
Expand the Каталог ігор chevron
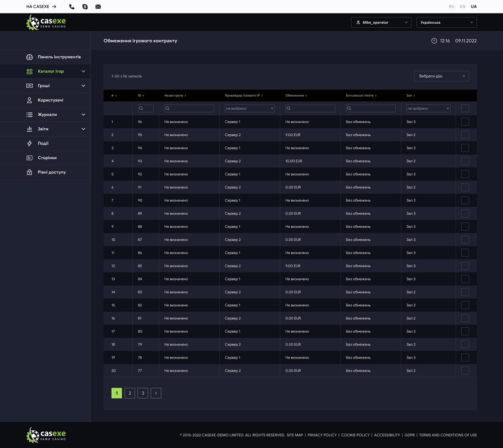[83, 71]
